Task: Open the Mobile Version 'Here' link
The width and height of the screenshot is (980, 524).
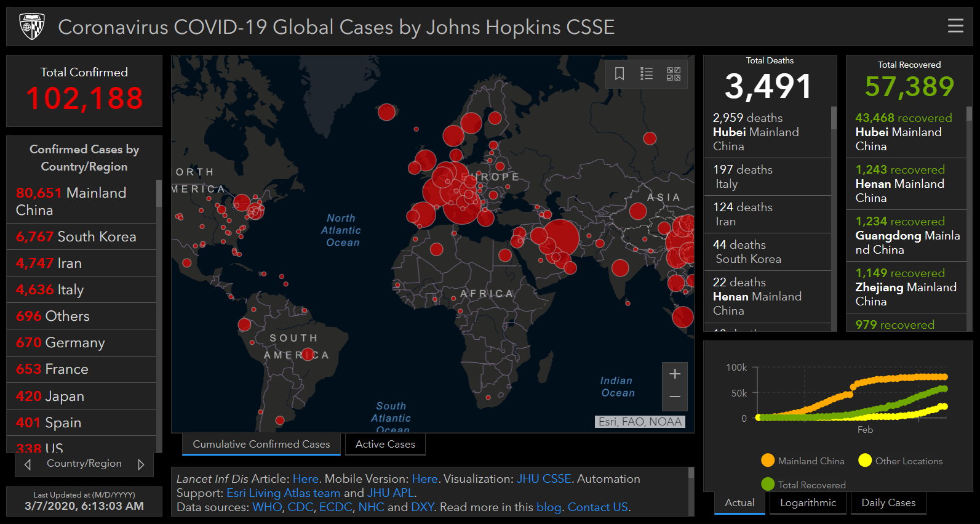Action: point(424,478)
